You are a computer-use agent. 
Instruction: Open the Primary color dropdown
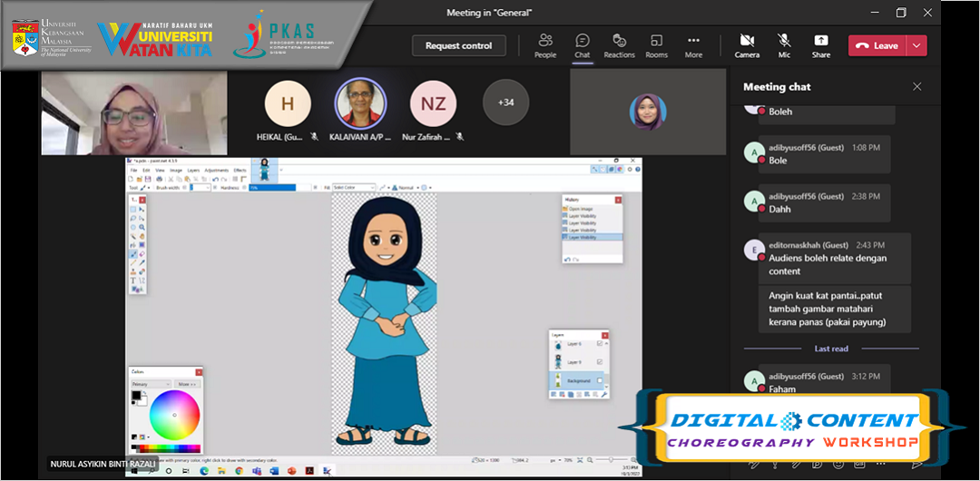coord(152,384)
